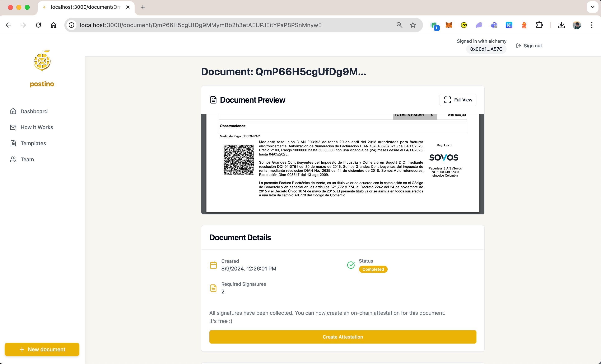Open the browser downloads icon

tap(562, 25)
